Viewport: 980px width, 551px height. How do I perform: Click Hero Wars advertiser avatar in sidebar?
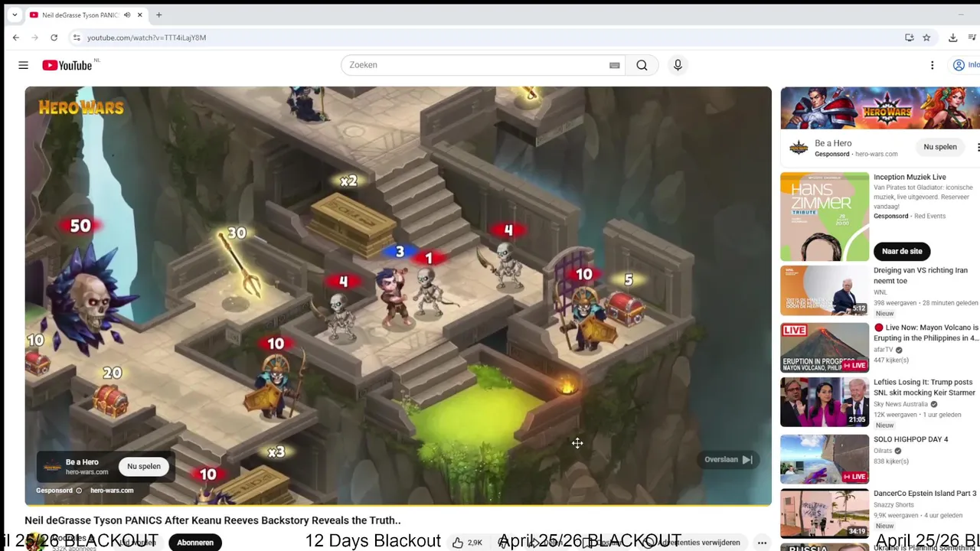click(799, 148)
